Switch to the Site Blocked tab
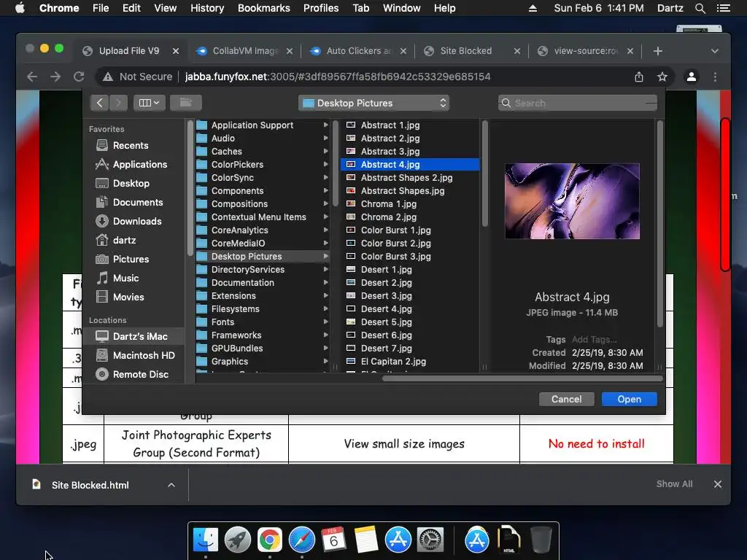Viewport: 747px width, 560px height. pyautogui.click(x=466, y=51)
